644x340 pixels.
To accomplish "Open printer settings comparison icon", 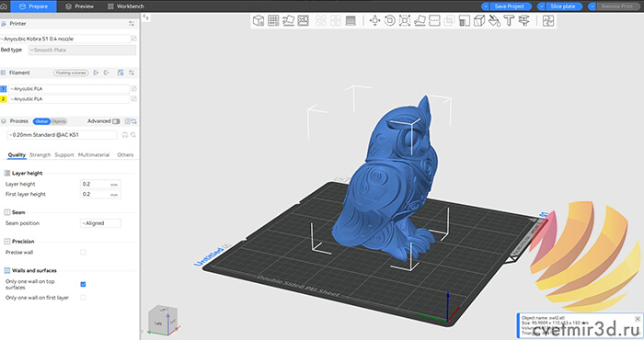I will [x=132, y=24].
